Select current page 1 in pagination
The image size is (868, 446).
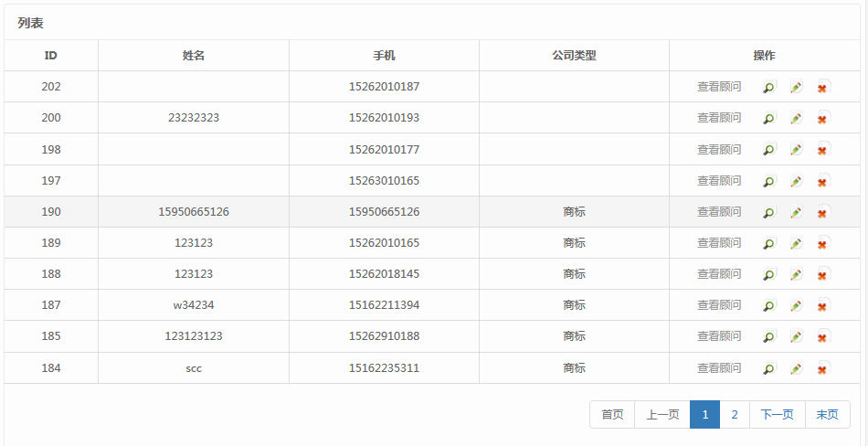(704, 415)
